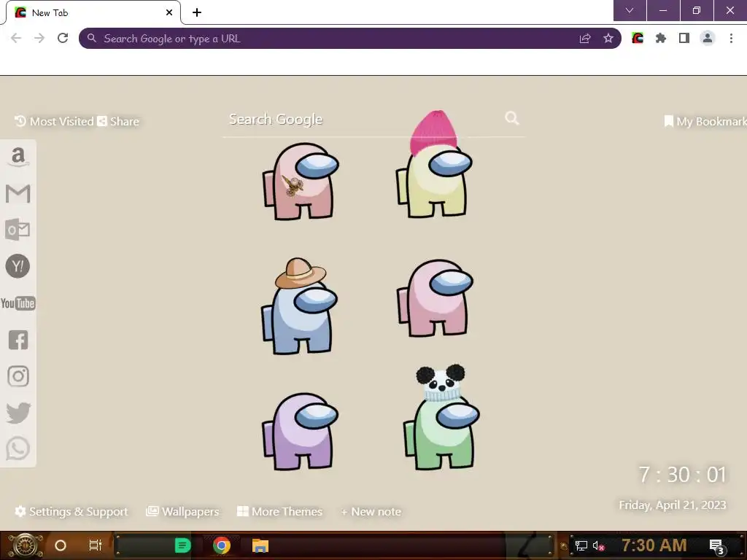Share this page from address bar
747x560 pixels.
click(585, 39)
